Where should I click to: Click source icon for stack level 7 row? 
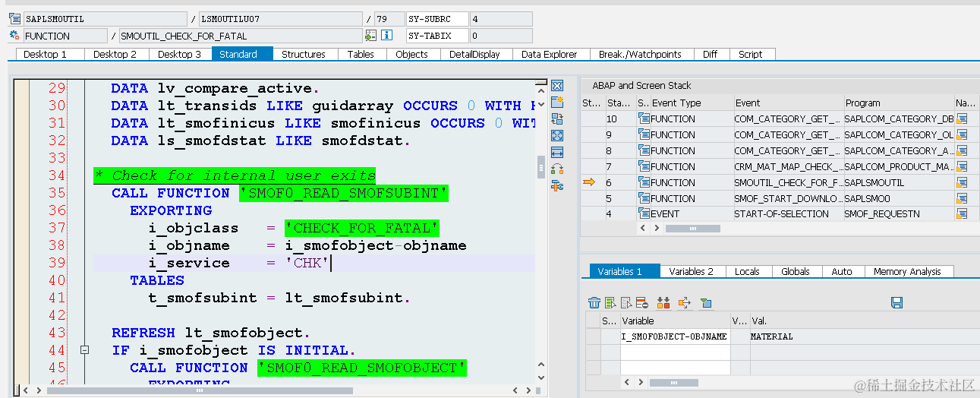click(x=644, y=166)
